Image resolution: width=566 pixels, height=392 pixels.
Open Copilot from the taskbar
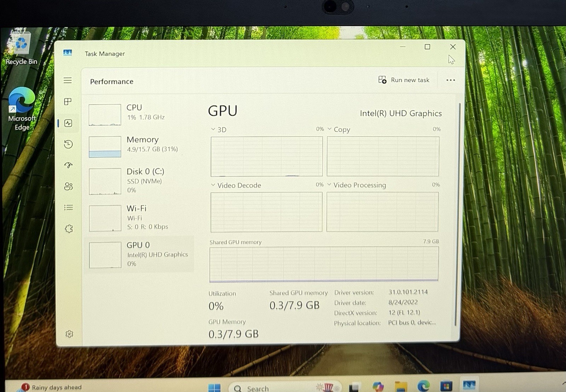[x=378, y=386]
